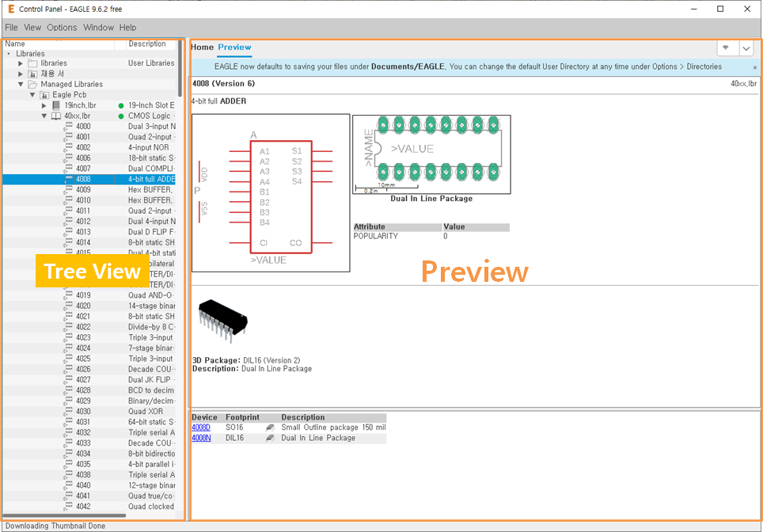Collapse the top-level Libraries tree node
The width and height of the screenshot is (763, 532).
tap(9, 54)
